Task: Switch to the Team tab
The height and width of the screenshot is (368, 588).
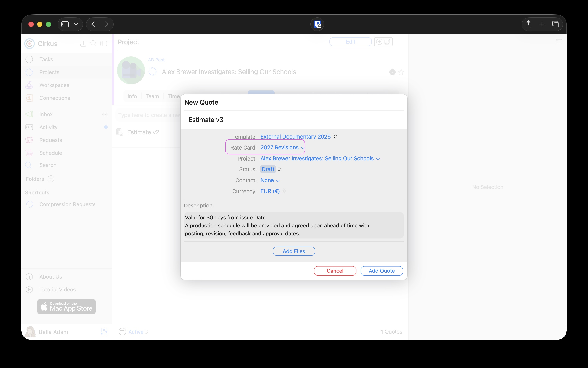Action: click(152, 96)
